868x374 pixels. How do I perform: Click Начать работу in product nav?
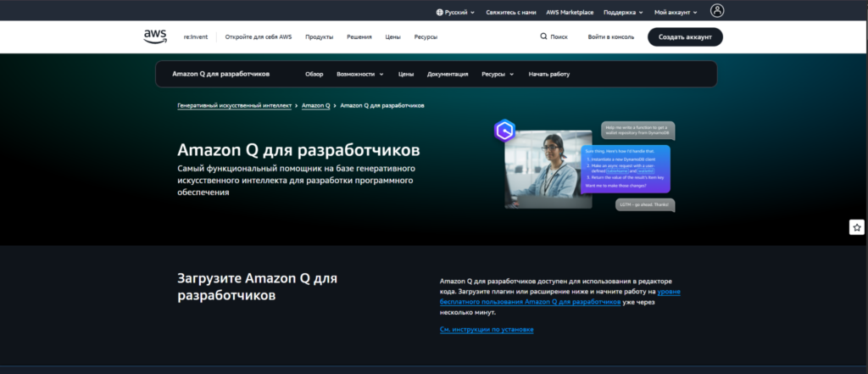pyautogui.click(x=549, y=74)
